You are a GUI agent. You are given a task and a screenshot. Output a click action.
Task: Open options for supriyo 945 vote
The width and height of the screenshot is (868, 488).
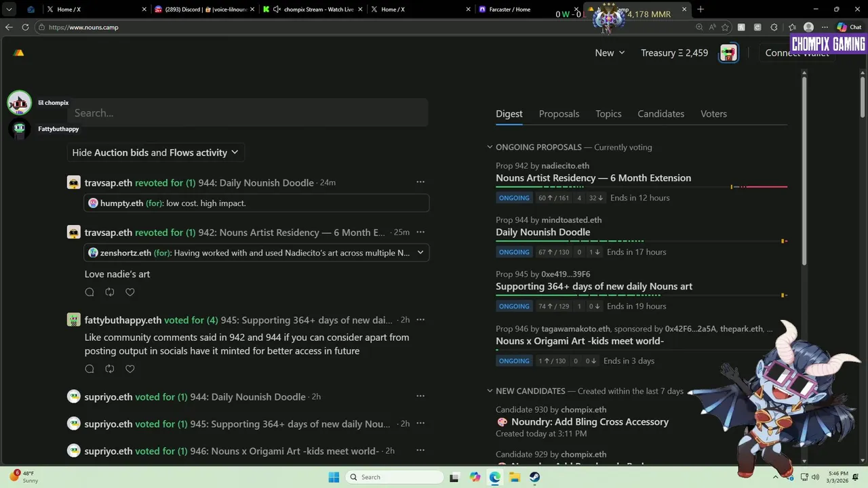(x=420, y=424)
